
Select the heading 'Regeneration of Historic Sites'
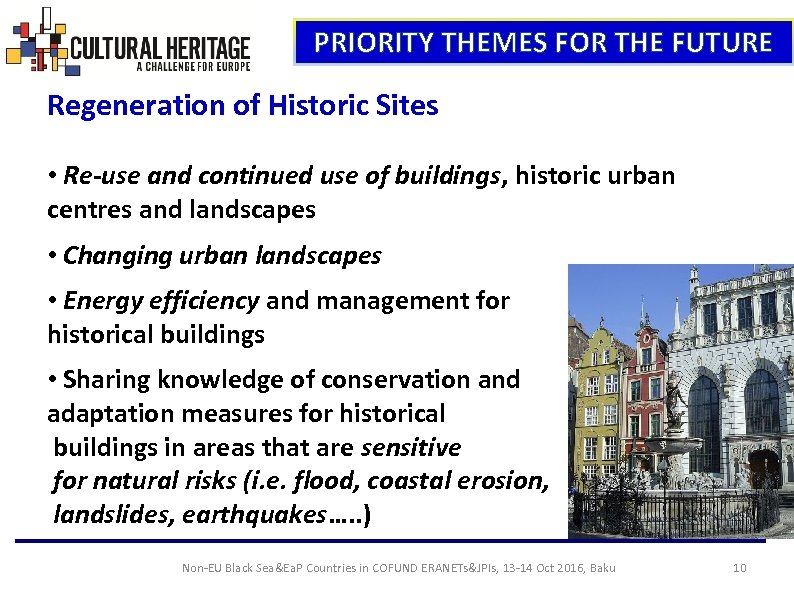click(243, 105)
